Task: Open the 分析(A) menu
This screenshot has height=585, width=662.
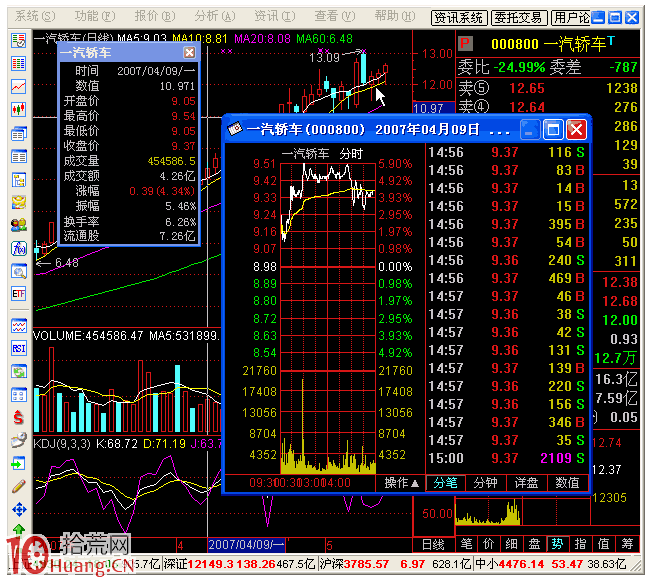Action: pyautogui.click(x=214, y=16)
